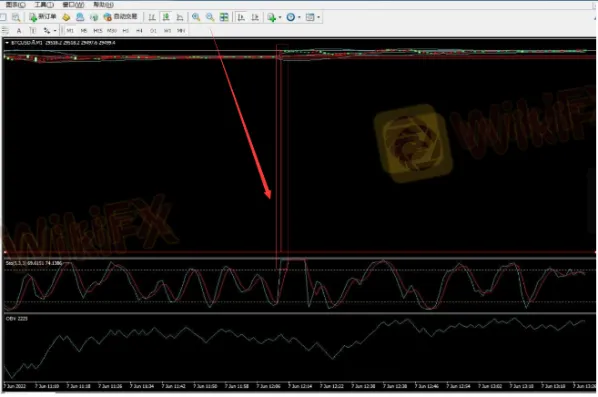Click the OBV indicator label
This screenshot has height=397, width=598.
16,318
